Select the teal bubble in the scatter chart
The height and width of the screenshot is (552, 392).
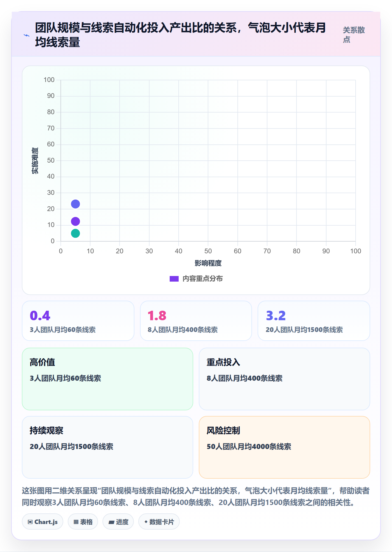click(75, 233)
